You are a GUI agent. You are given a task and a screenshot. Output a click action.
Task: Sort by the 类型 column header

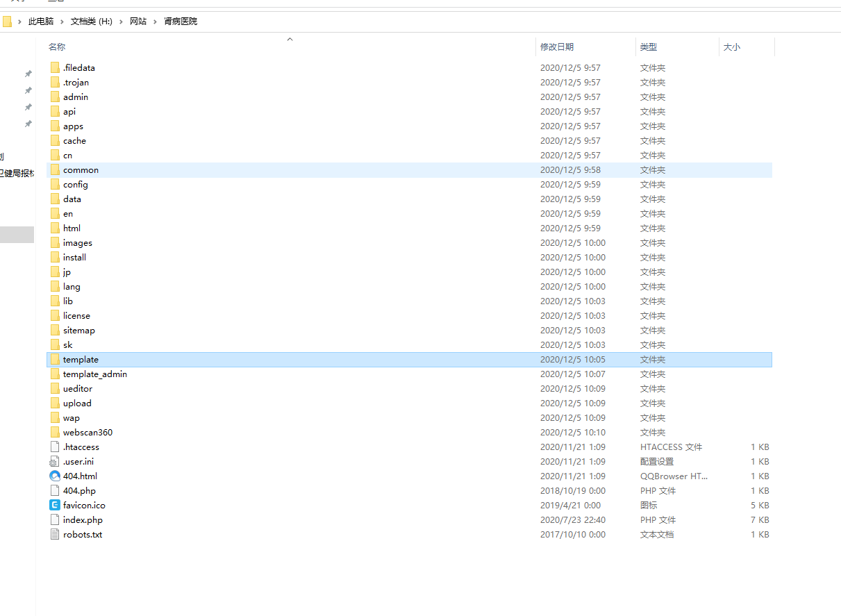[x=649, y=47]
